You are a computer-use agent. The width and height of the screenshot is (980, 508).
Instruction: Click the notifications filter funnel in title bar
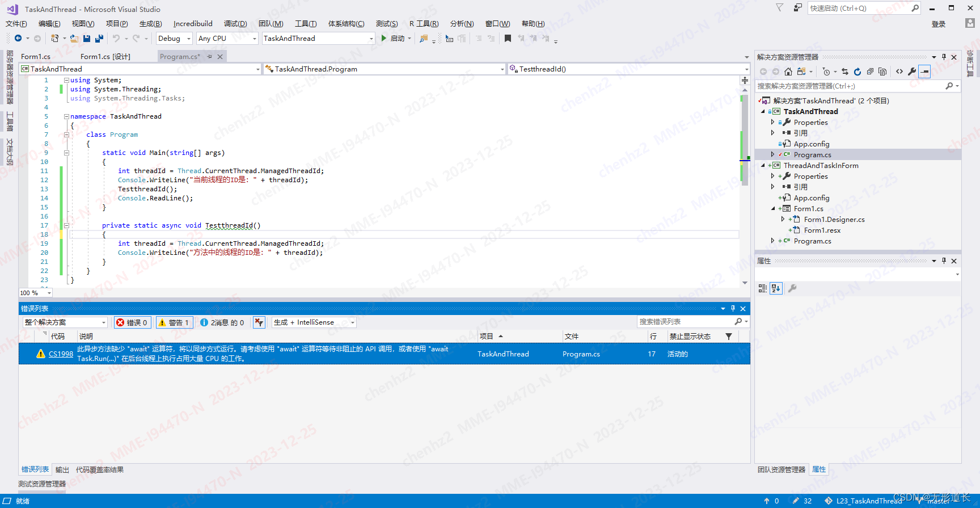point(780,8)
